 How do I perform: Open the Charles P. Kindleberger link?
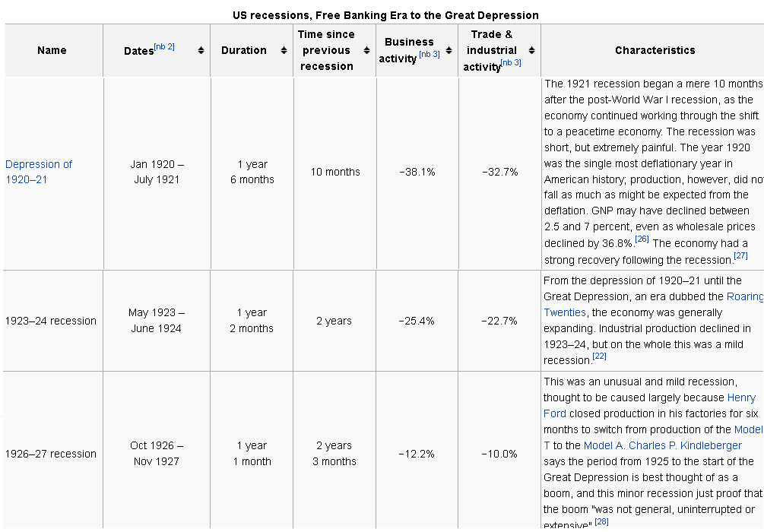click(684, 445)
